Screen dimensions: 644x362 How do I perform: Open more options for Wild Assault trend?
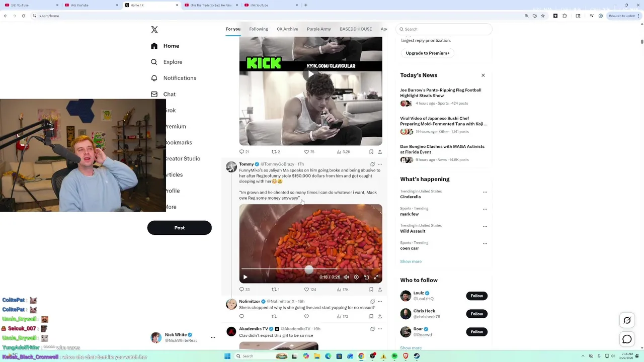click(x=485, y=226)
